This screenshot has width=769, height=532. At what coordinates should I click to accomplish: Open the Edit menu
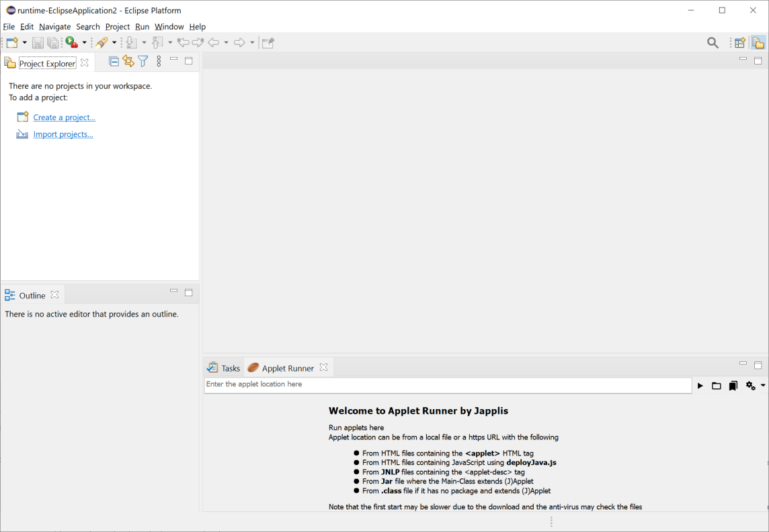tap(27, 26)
